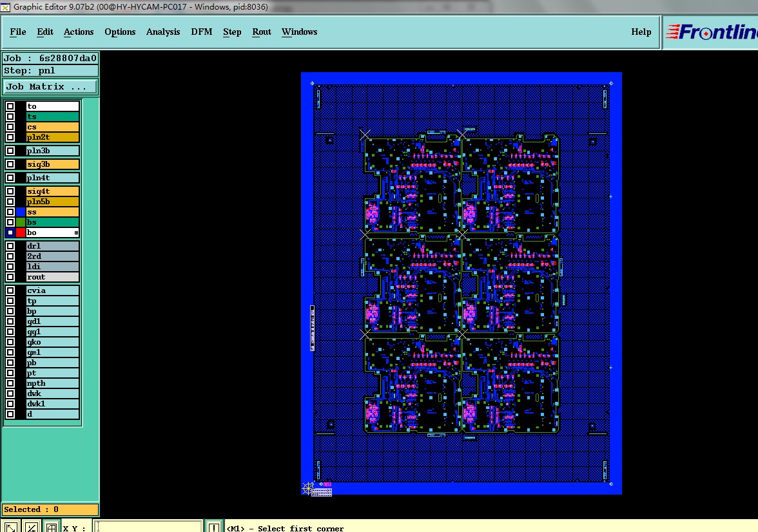Select layer name pt
The image size is (758, 532).
tap(53, 373)
